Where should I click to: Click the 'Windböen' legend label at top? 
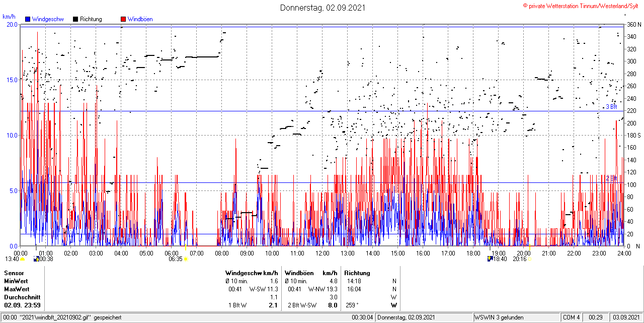140,19
